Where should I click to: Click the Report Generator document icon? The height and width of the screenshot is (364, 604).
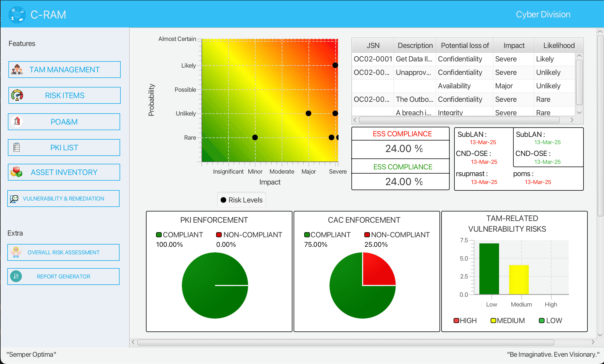pos(16,276)
